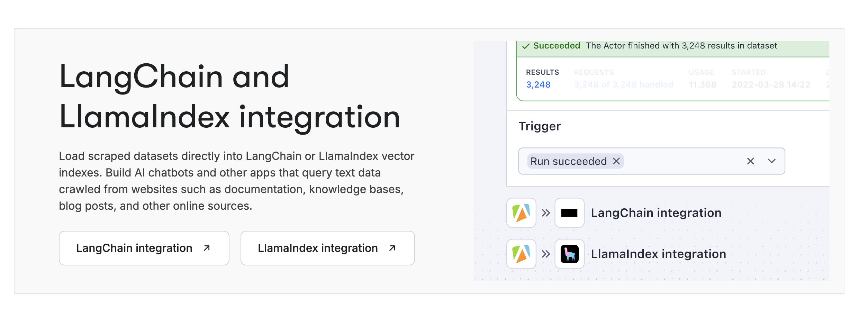Open the LangChain integration button
The height and width of the screenshot is (326, 868).
[144, 248]
